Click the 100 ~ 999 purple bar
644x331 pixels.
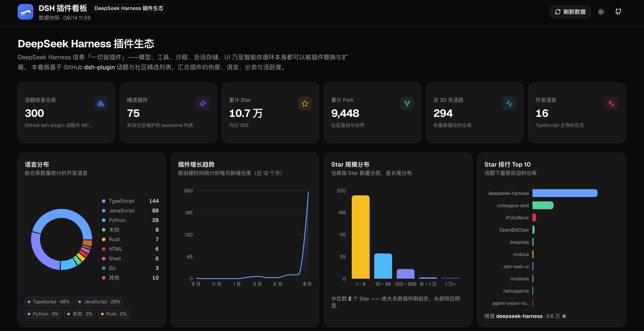click(405, 274)
